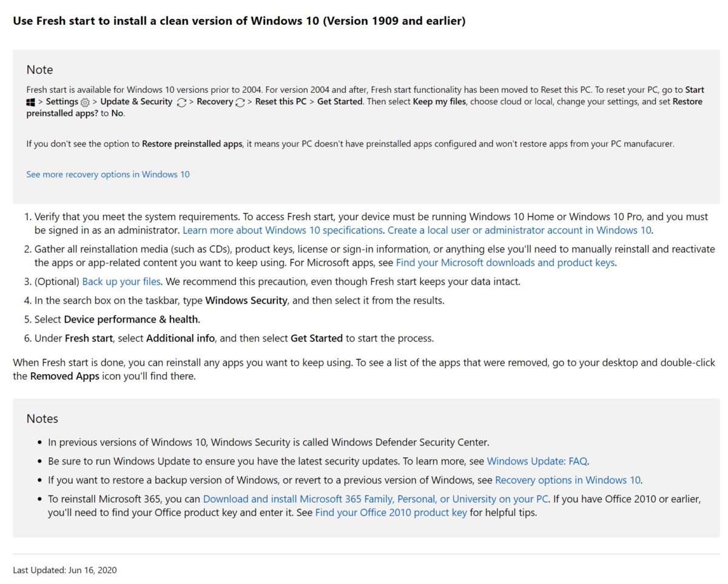
Task: Click bold Update & Security text in note
Action: pyautogui.click(x=136, y=101)
